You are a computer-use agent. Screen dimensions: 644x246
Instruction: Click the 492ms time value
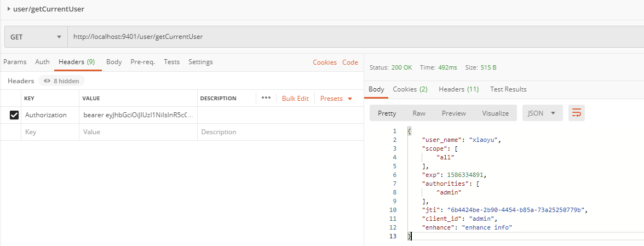tap(447, 67)
